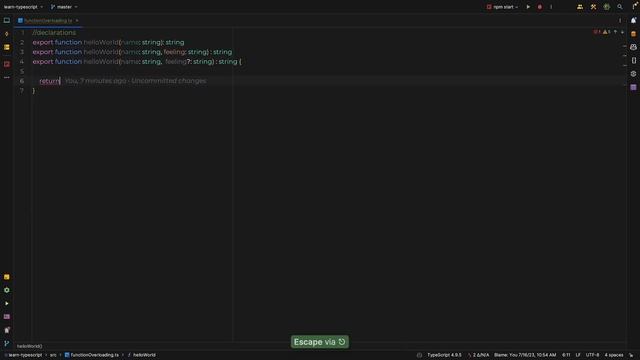Click the bracket-shaped icon in the right sidebar

pyautogui.click(x=633, y=60)
